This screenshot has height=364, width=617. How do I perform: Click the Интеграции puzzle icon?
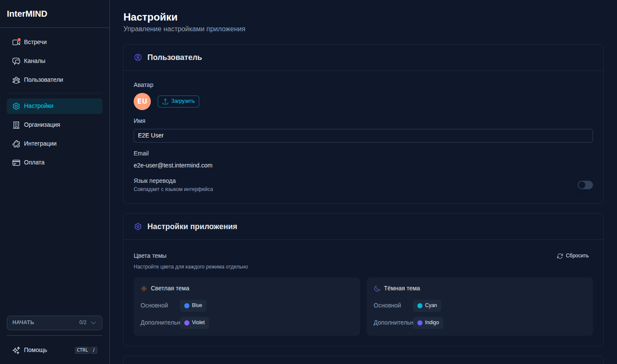pyautogui.click(x=16, y=143)
